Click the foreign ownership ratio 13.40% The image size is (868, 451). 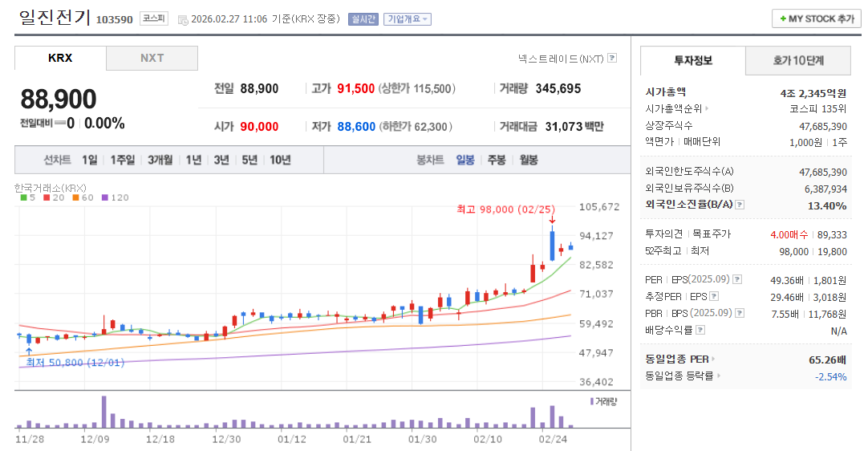click(827, 205)
